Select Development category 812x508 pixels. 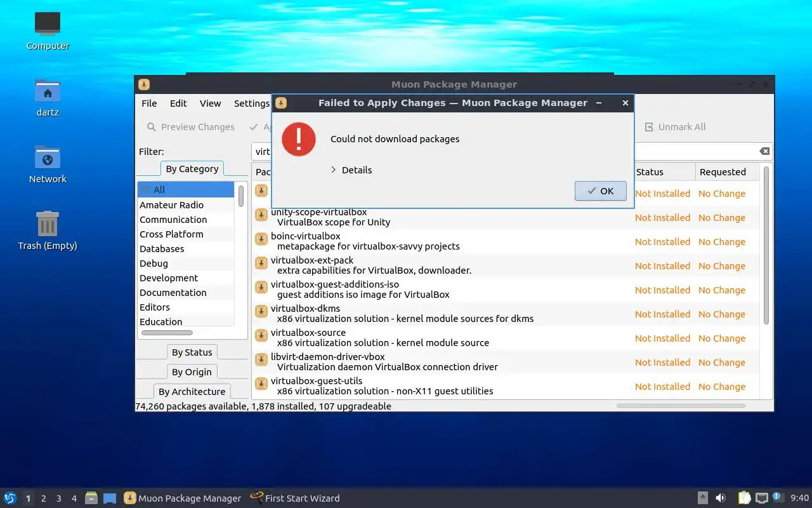(x=186, y=278)
